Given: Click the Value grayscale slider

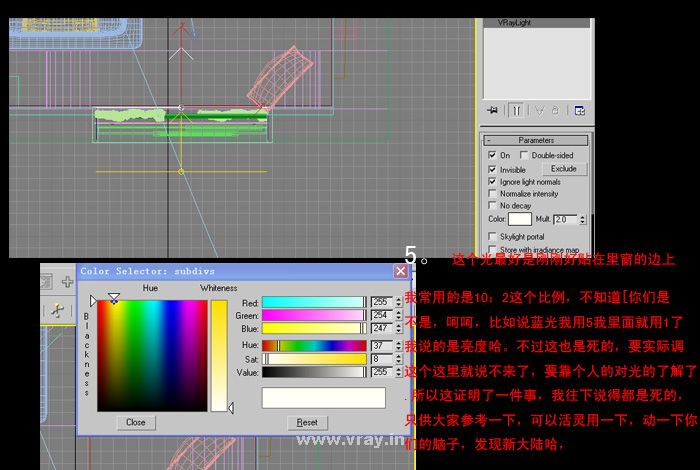Looking at the screenshot, I should (x=314, y=372).
